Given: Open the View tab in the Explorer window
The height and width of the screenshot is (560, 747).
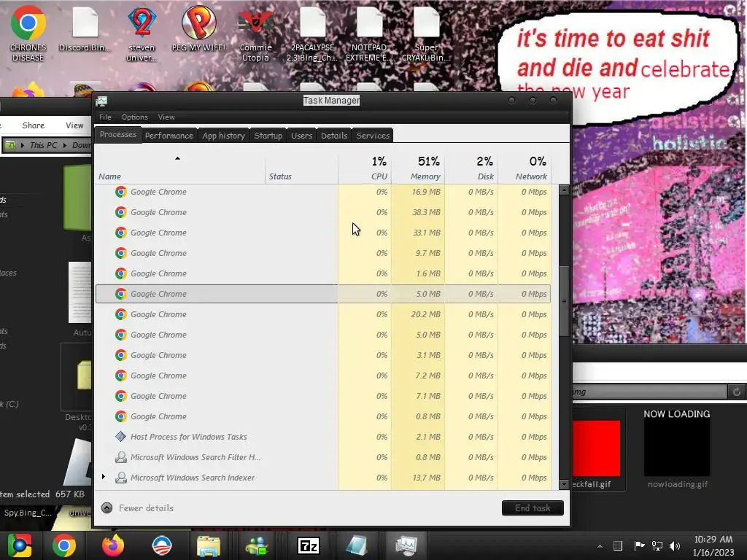Looking at the screenshot, I should [x=75, y=125].
